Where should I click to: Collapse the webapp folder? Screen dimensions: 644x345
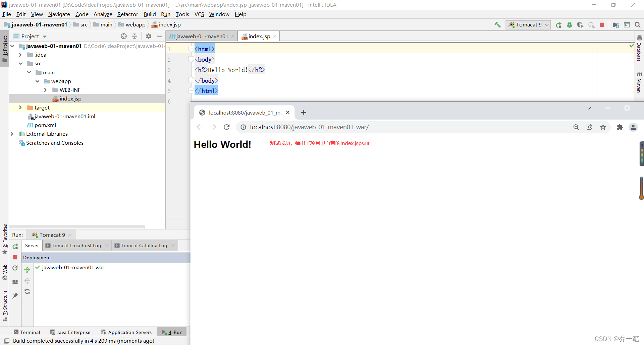[x=38, y=81]
